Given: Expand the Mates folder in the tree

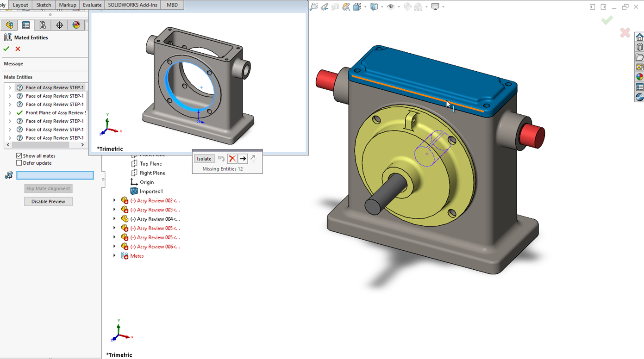Looking at the screenshot, I should (114, 256).
